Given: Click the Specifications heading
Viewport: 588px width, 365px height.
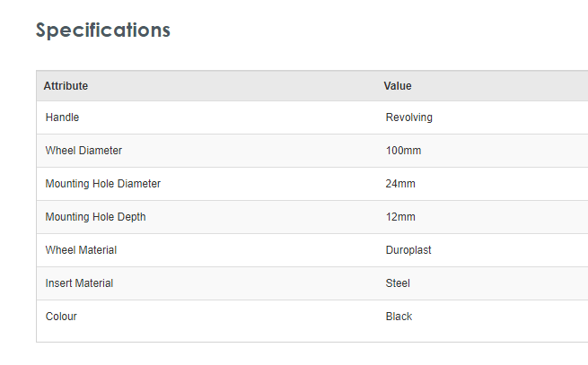Looking at the screenshot, I should point(102,30).
